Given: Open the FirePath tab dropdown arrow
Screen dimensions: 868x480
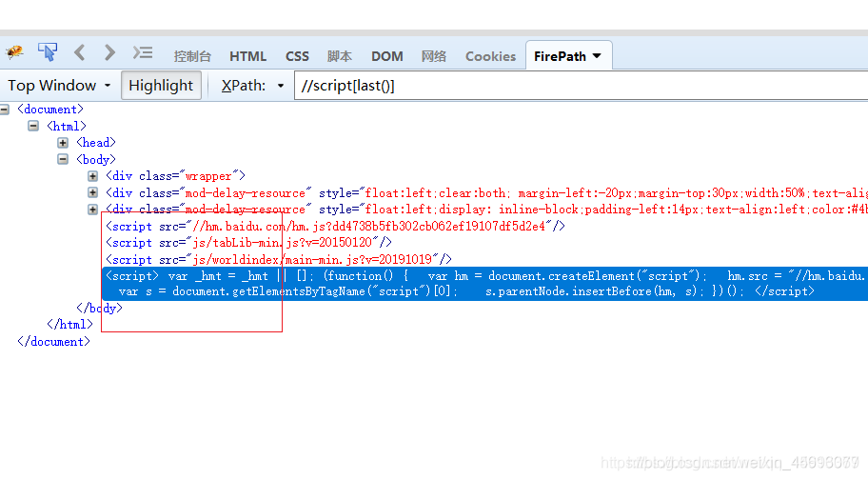Looking at the screenshot, I should click(597, 56).
